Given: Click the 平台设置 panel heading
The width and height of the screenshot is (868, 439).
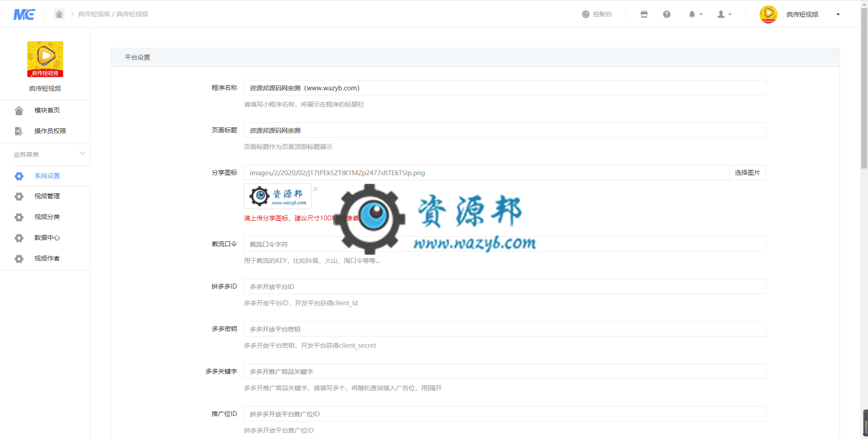Looking at the screenshot, I should click(x=137, y=57).
